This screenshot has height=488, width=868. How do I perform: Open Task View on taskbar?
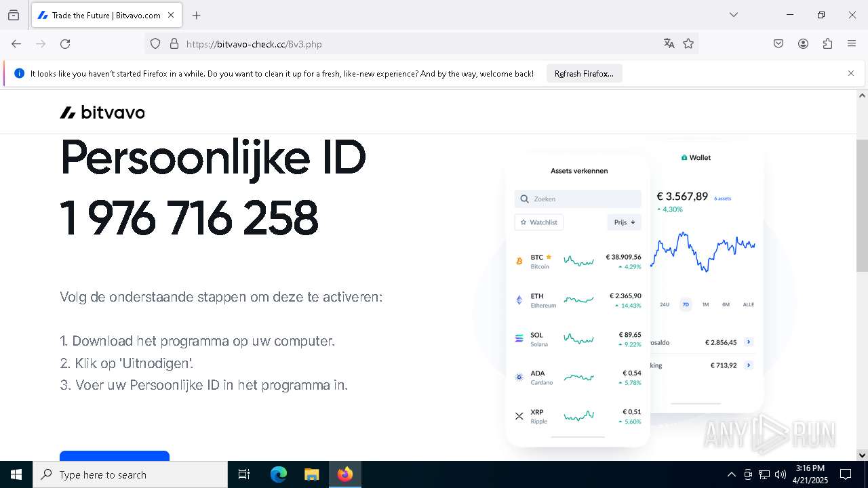[x=244, y=474]
